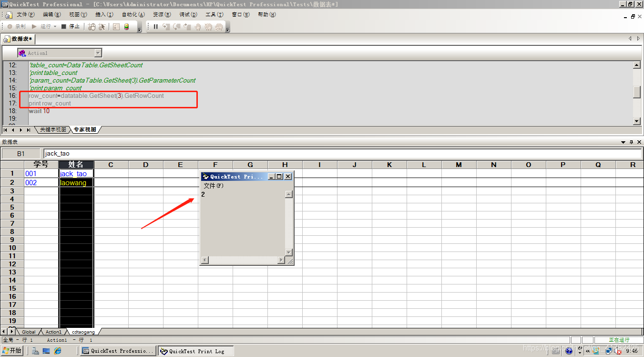Open the 自动化(A) menu
Viewport: 644px width, 357px height.
click(133, 15)
